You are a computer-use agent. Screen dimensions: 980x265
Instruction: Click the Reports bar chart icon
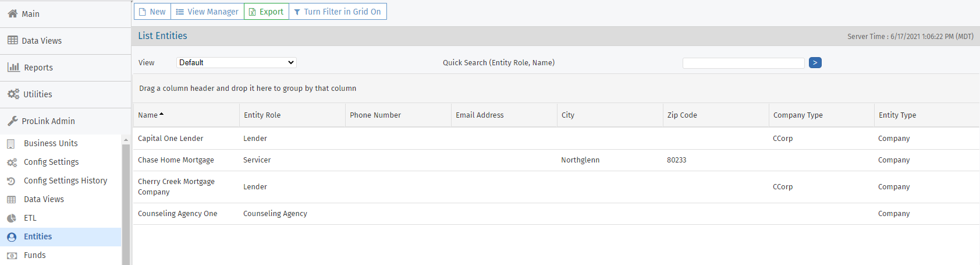[13, 67]
